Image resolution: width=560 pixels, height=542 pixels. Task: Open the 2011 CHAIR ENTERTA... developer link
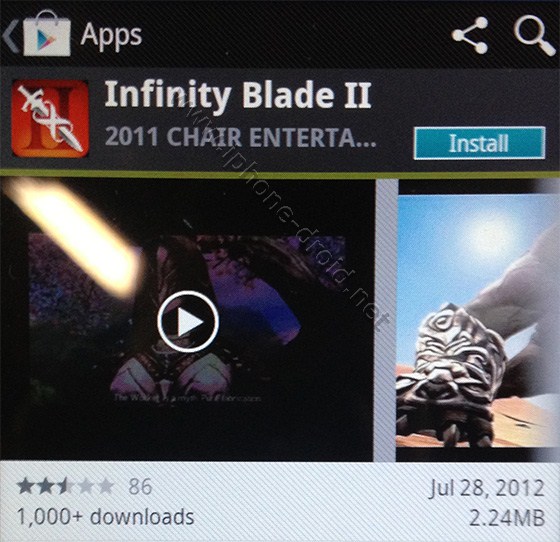click(241, 137)
